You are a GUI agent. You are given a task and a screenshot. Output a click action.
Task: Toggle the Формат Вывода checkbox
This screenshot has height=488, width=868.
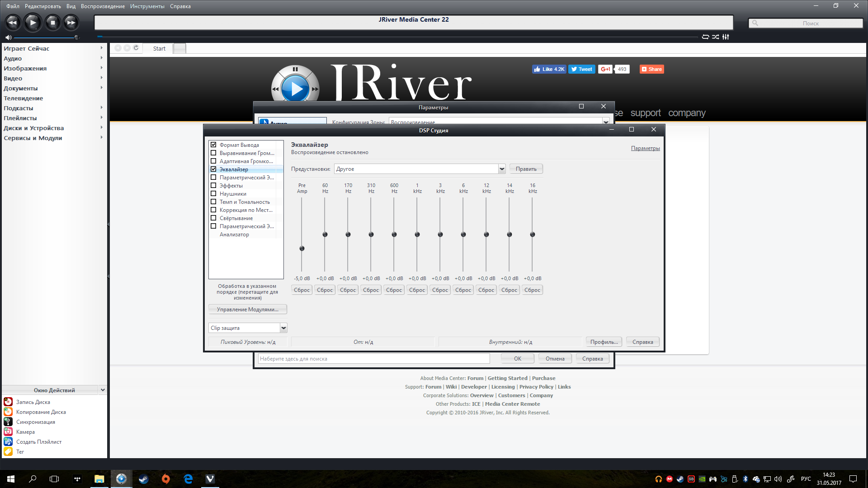(213, 145)
